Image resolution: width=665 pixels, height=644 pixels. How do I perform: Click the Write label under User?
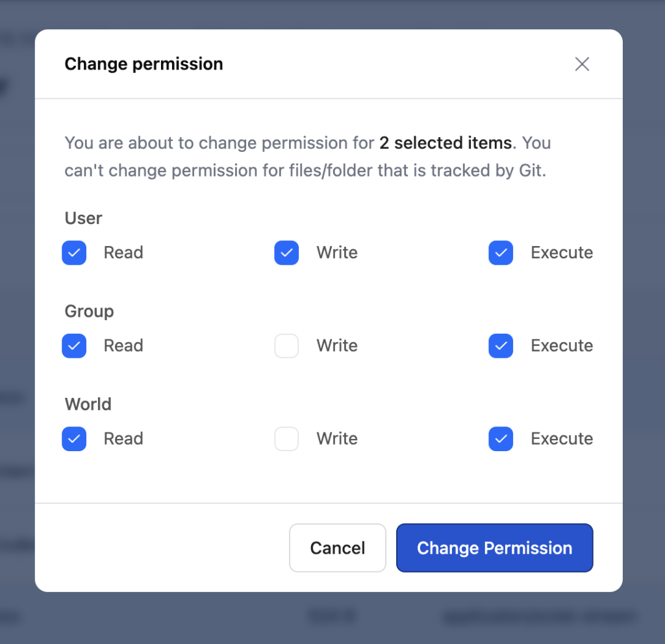(x=337, y=253)
